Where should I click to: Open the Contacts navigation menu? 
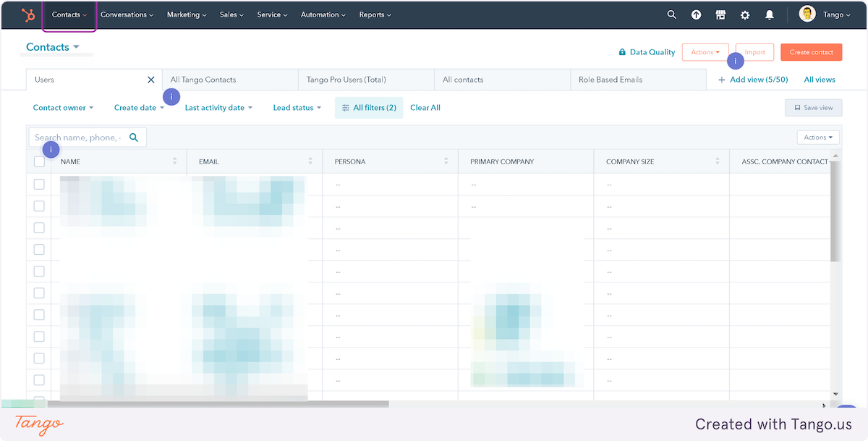69,14
